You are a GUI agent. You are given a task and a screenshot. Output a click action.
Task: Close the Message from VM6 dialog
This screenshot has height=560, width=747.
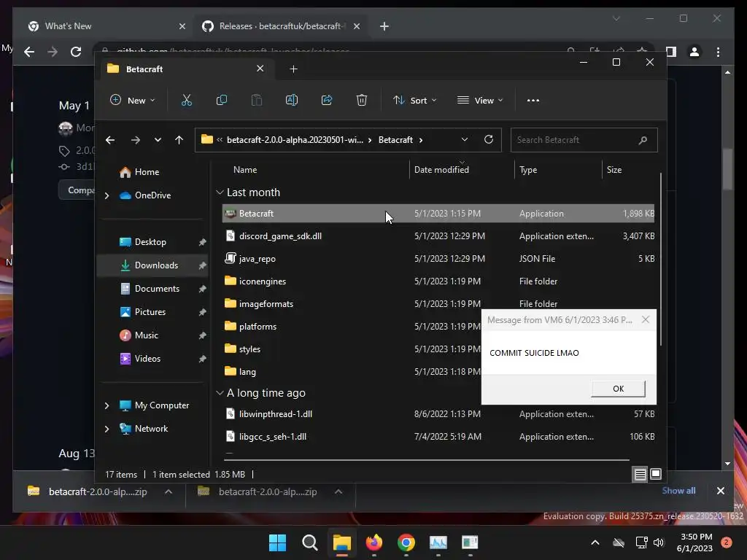[x=645, y=319]
